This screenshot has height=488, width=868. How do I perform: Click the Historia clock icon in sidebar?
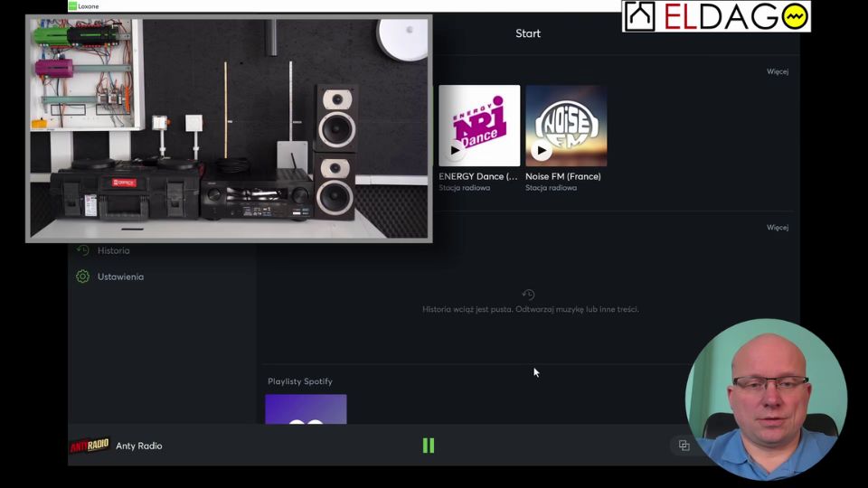(x=82, y=250)
